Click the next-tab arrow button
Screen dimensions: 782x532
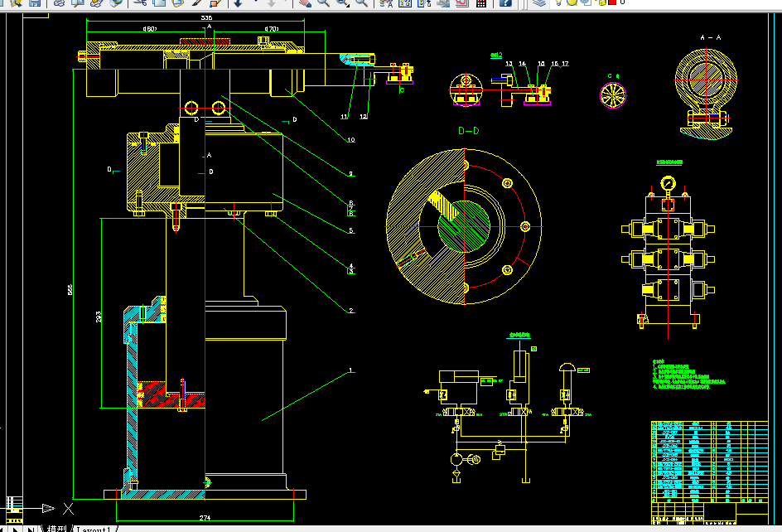click(17, 529)
